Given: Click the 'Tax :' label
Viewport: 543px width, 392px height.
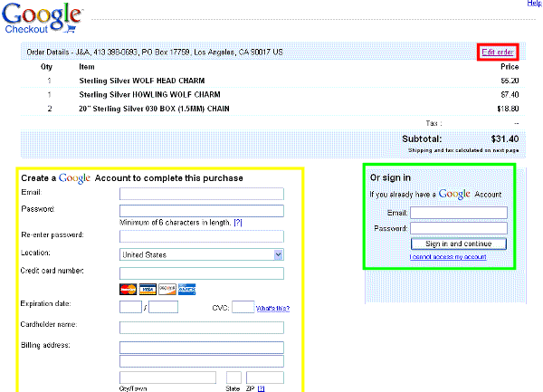Looking at the screenshot, I should click(433, 123).
